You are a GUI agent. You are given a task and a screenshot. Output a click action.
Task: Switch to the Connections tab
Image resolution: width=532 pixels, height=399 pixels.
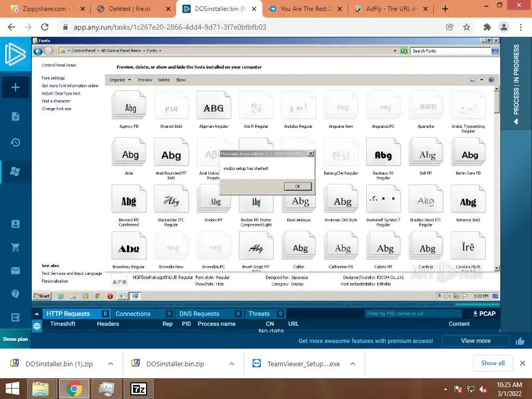coord(143,314)
